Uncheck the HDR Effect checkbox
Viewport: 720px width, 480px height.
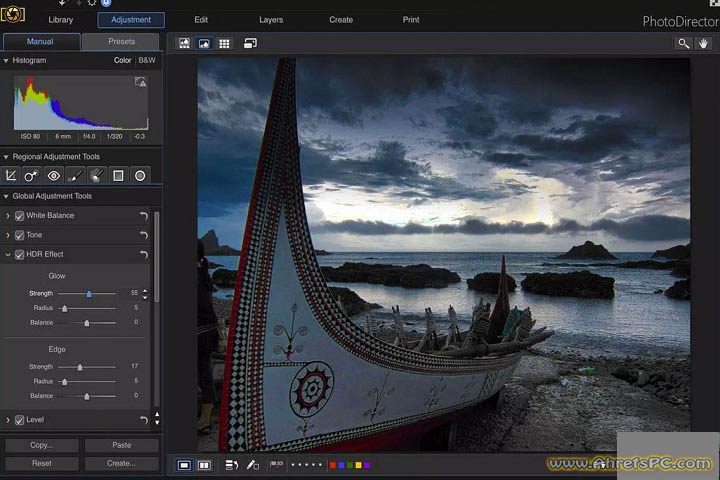[x=19, y=254]
